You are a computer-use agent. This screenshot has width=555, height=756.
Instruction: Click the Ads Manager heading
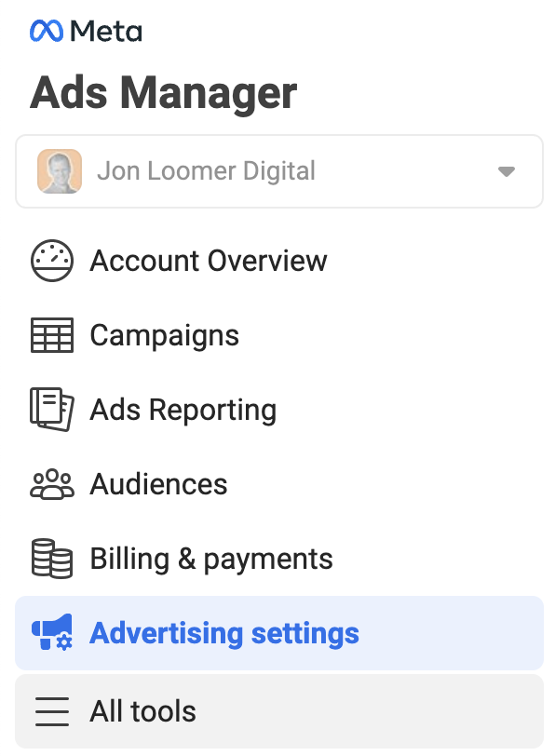point(164,93)
